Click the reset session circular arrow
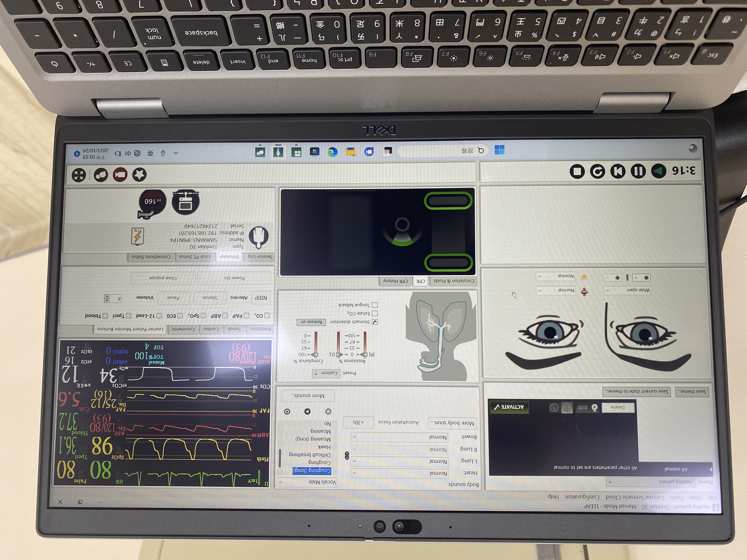The image size is (747, 560). 597,171
